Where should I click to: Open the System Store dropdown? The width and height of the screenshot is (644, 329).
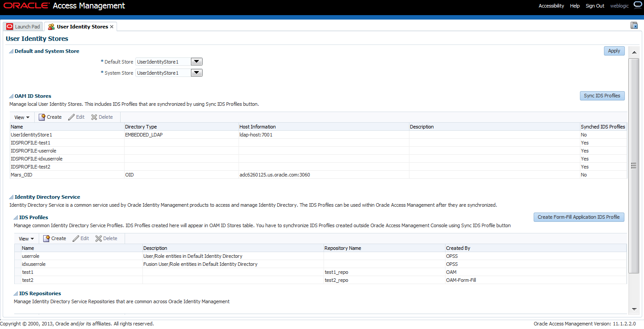point(197,73)
